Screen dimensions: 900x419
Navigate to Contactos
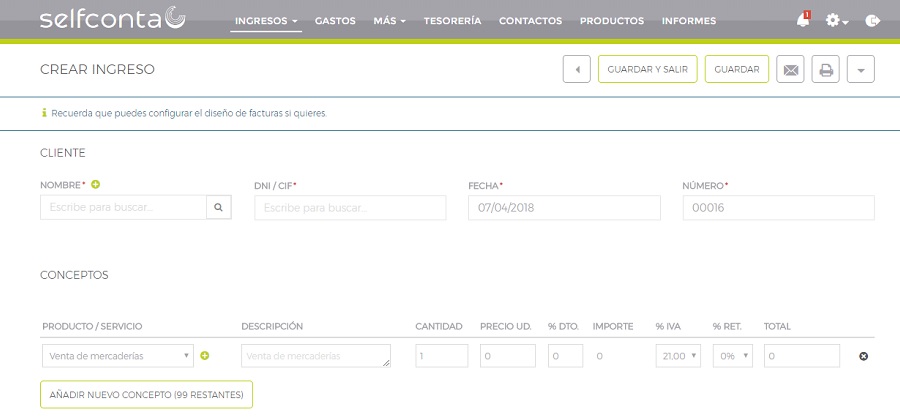(530, 21)
